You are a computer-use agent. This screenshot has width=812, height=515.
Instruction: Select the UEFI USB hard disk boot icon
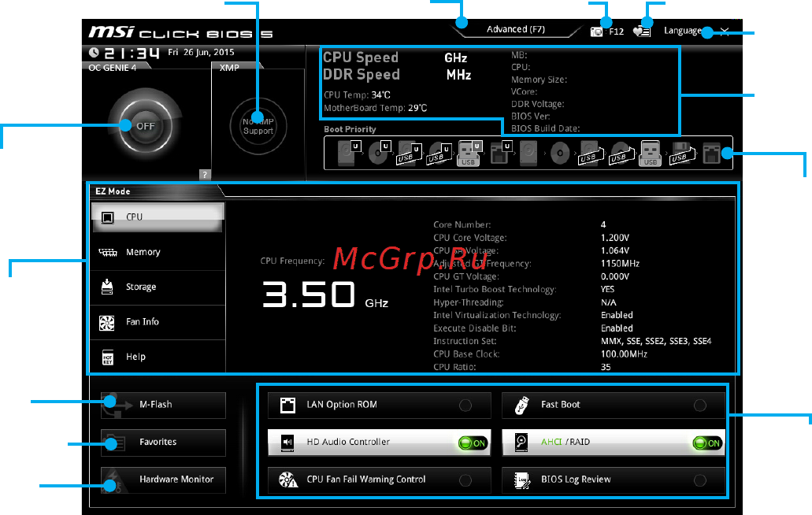coord(409,154)
